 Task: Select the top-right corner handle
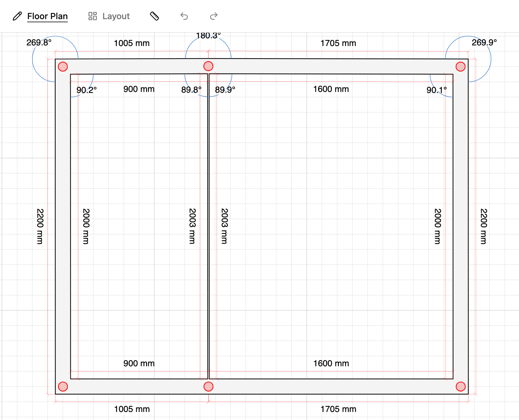point(461,67)
